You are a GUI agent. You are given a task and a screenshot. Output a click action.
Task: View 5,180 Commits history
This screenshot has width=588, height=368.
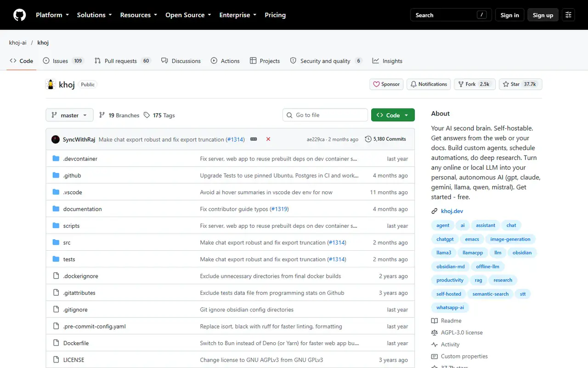pos(385,139)
